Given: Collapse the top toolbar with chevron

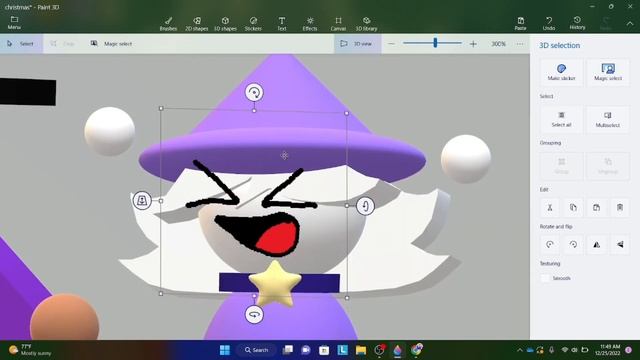Looking at the screenshot, I should 630,24.
